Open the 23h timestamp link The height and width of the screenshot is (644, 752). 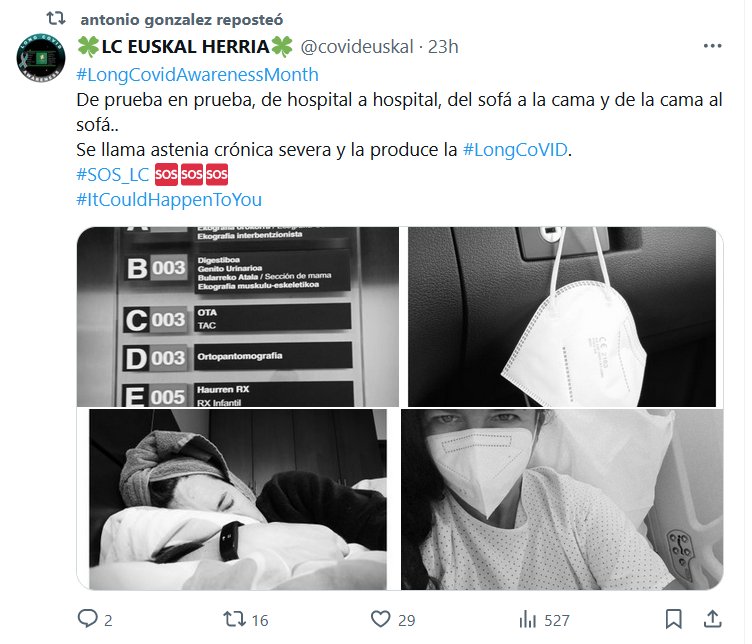[x=443, y=47]
